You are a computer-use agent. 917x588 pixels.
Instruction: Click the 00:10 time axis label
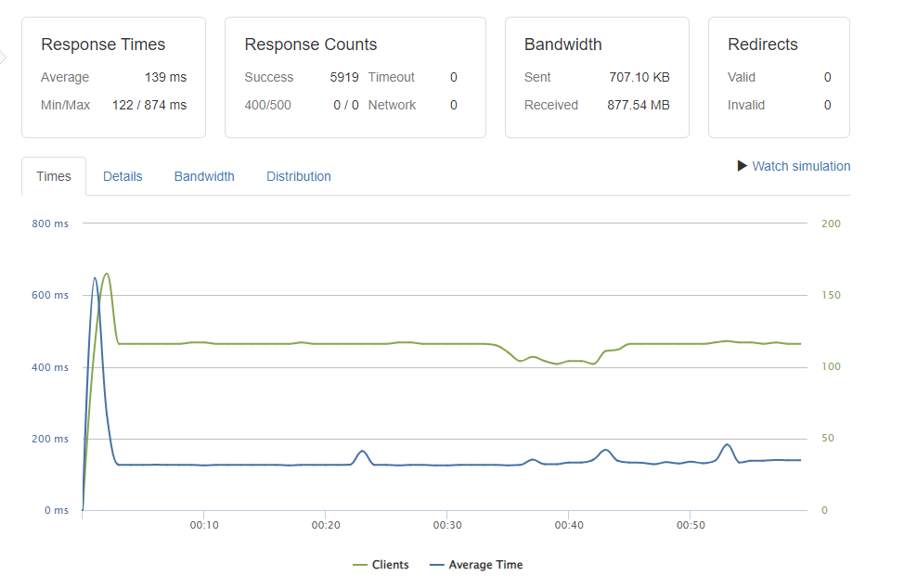pyautogui.click(x=203, y=525)
